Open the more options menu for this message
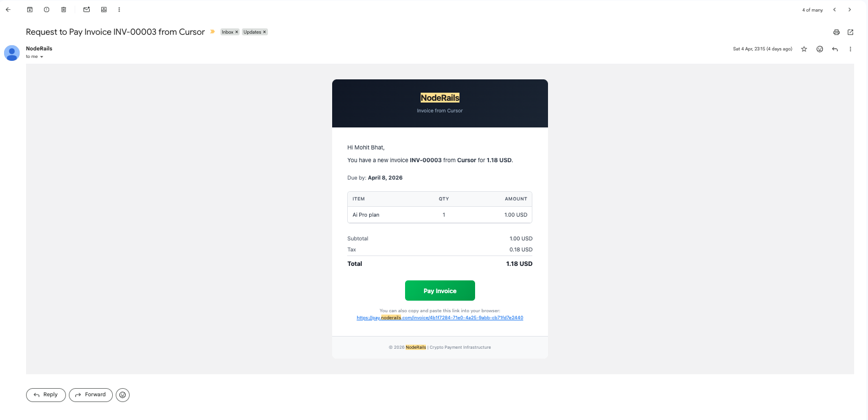Image resolution: width=868 pixels, height=420 pixels. pos(850,49)
